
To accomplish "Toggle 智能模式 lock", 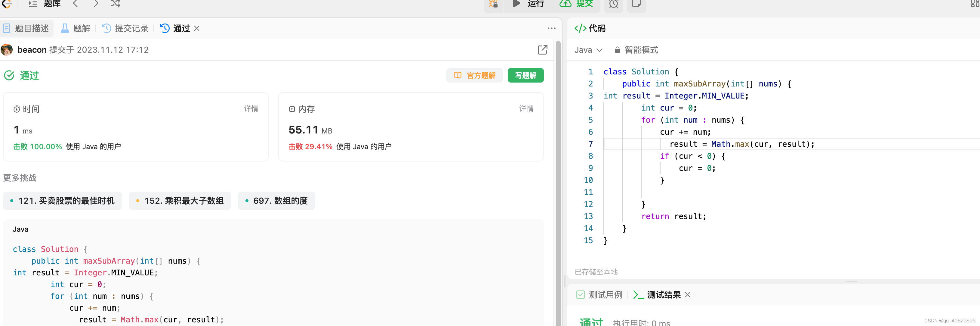I will (636, 50).
